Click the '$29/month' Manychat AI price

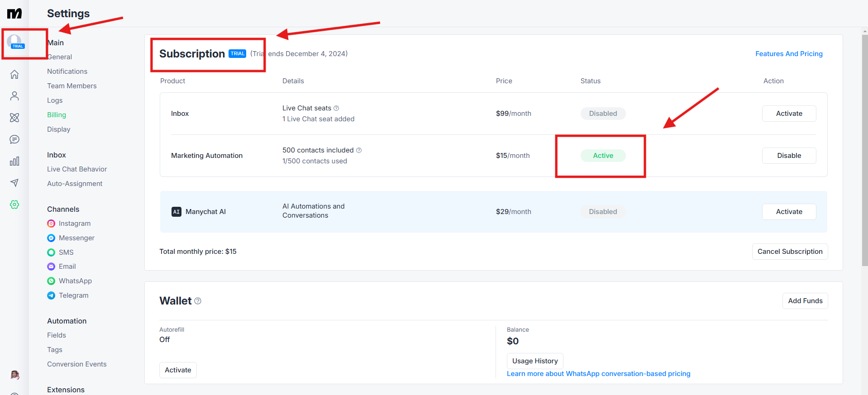pyautogui.click(x=513, y=212)
